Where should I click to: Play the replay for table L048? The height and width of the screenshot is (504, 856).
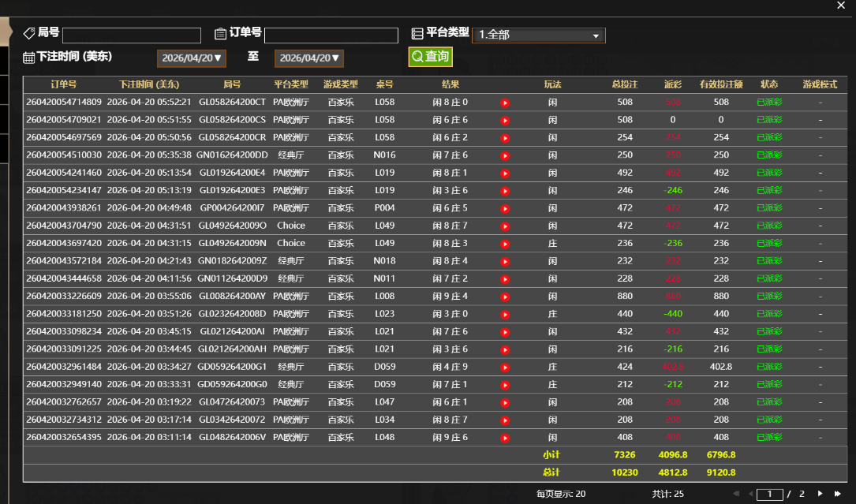coord(505,438)
